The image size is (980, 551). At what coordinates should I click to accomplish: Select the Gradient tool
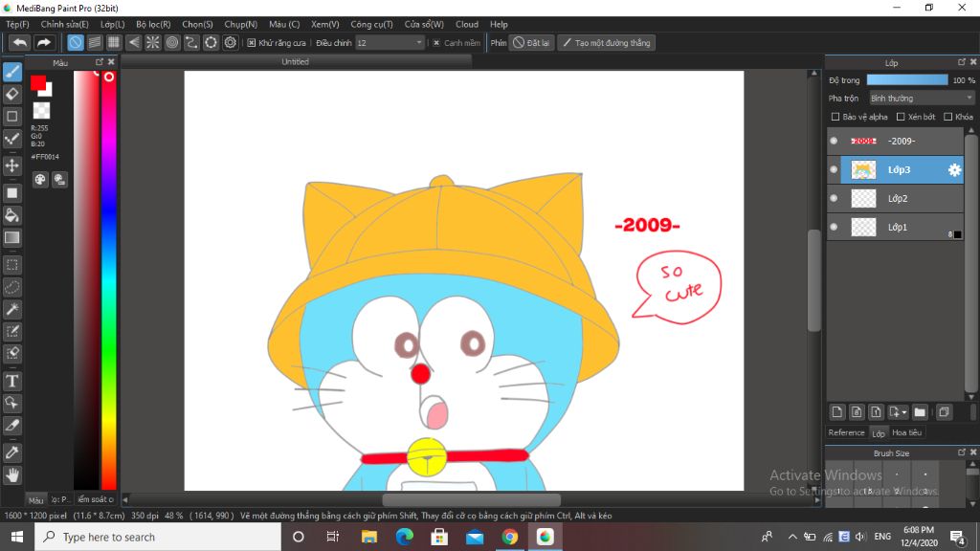tap(12, 237)
